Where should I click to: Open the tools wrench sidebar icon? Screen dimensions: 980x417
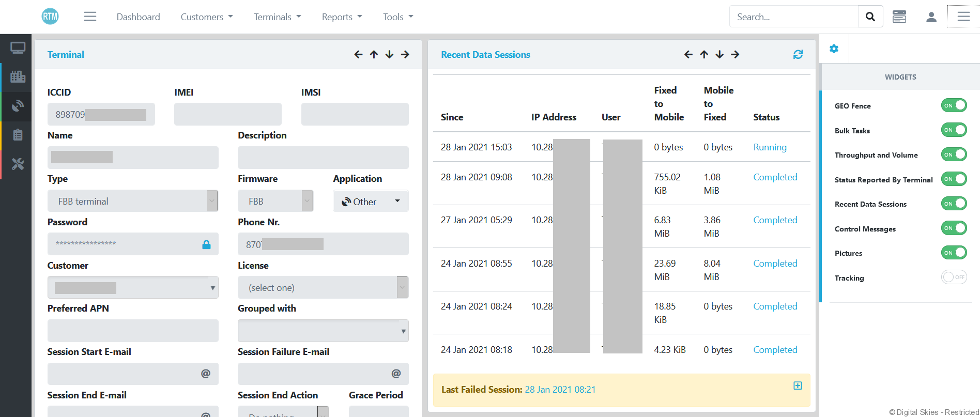coord(18,164)
